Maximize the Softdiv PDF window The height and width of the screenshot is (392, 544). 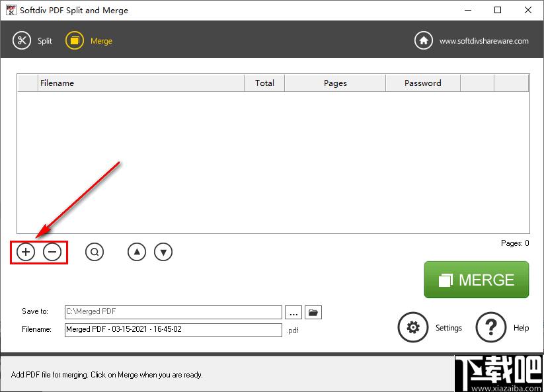pyautogui.click(x=498, y=10)
